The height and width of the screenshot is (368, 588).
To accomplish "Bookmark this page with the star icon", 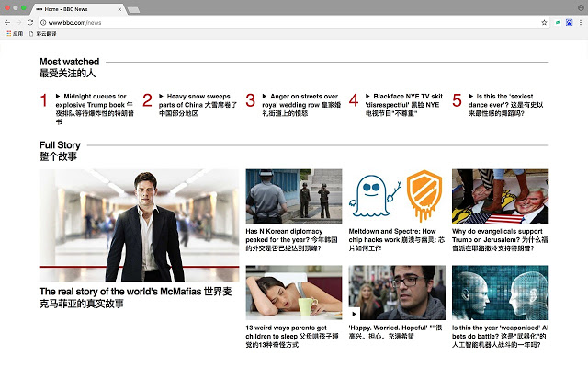I will point(544,21).
